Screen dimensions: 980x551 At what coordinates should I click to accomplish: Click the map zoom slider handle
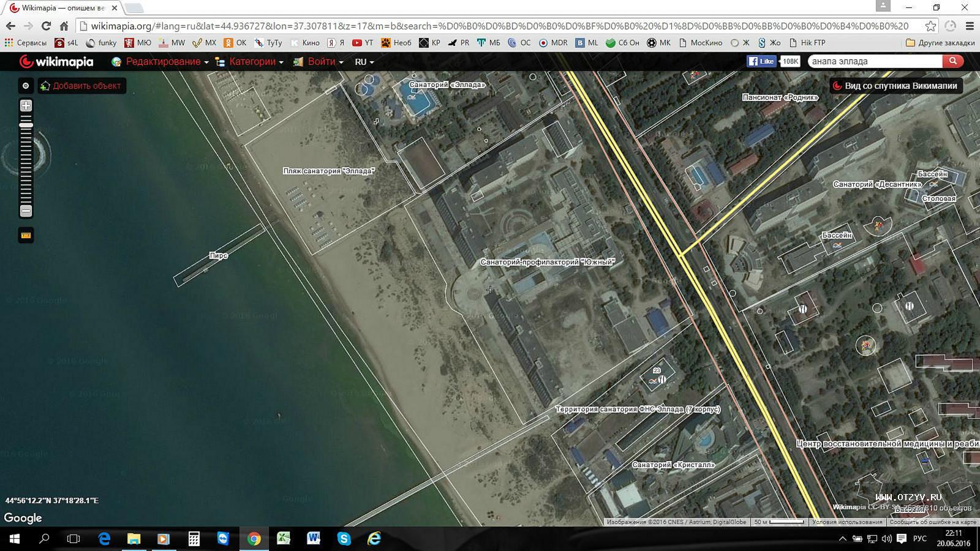[26, 126]
